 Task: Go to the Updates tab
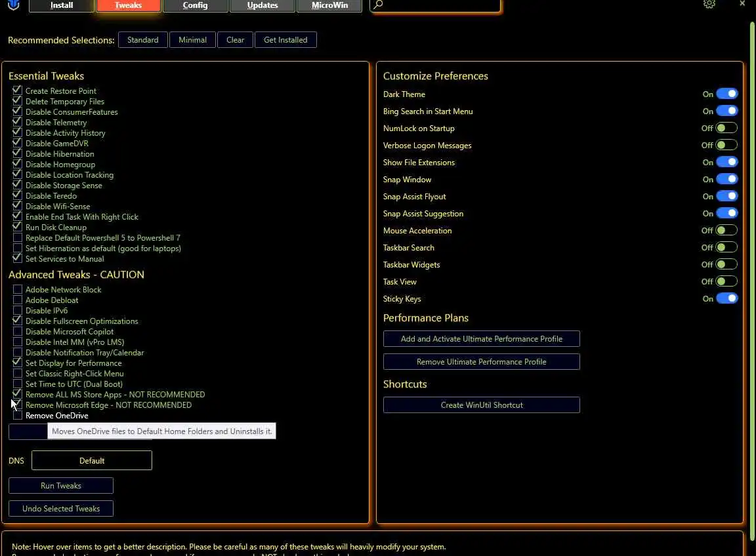coord(262,5)
